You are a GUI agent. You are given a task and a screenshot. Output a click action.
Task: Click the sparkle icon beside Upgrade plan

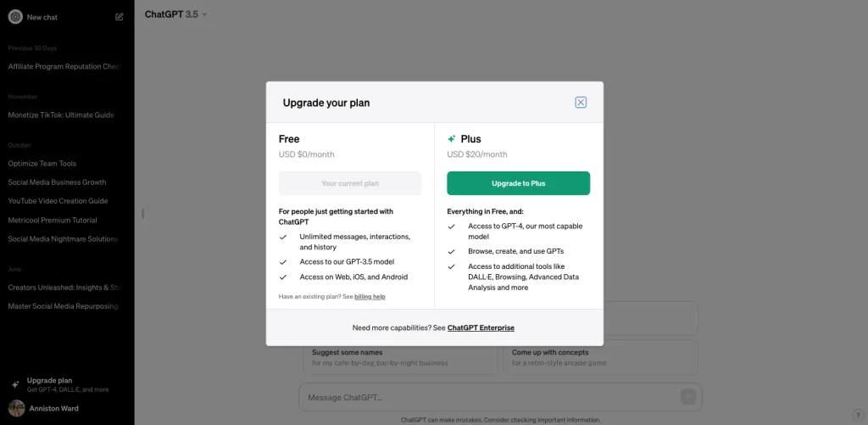15,384
